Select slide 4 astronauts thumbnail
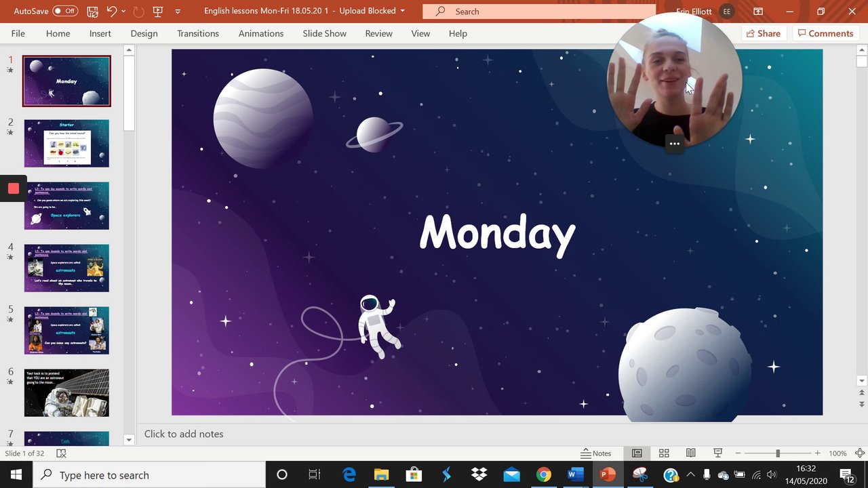The width and height of the screenshot is (868, 488). pos(66,268)
